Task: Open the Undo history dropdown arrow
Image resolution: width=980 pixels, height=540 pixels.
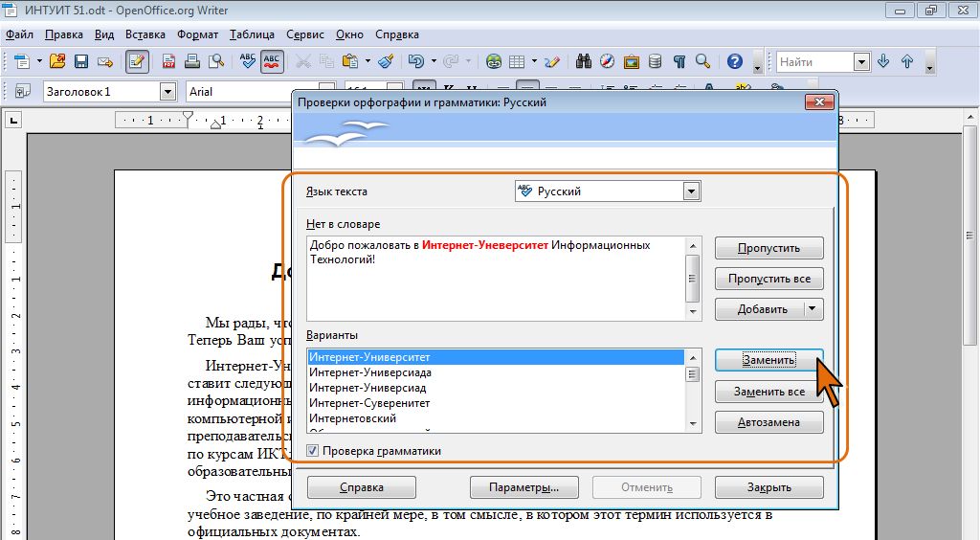Action: point(434,61)
